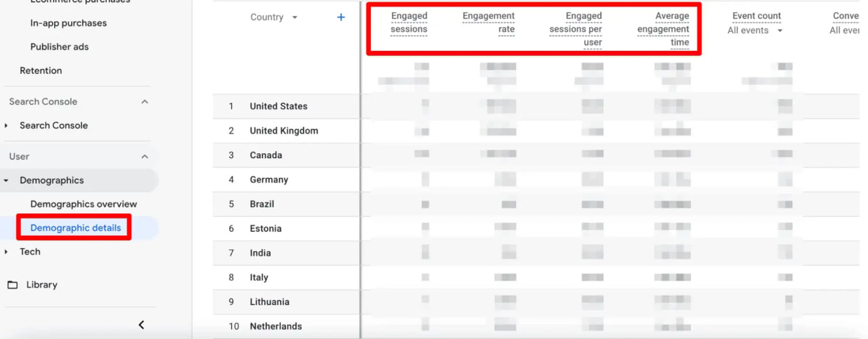Screen dimensions: 868x339
Task: Open the Country dimension dropdown
Action: click(294, 18)
